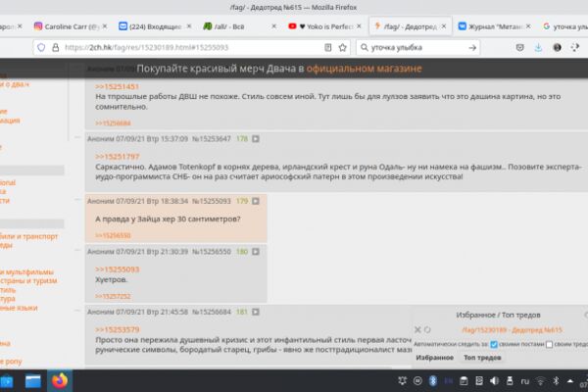
Task: Open the backlink >>15257252 under Хуетров post
Action: tap(113, 296)
